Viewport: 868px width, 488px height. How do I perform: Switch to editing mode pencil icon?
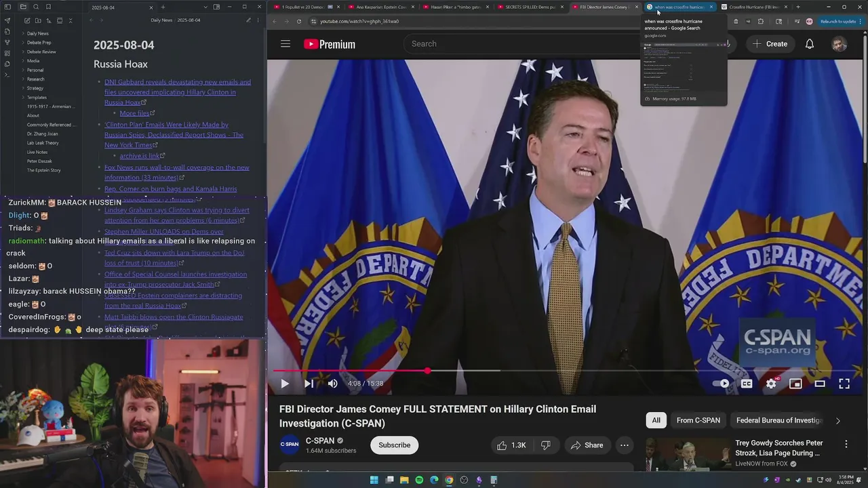click(x=248, y=20)
